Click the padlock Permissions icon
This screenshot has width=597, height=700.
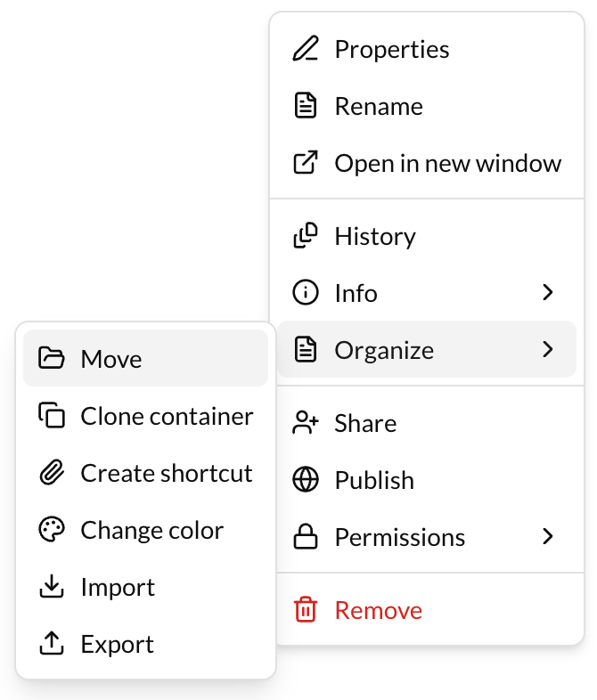pyautogui.click(x=306, y=537)
